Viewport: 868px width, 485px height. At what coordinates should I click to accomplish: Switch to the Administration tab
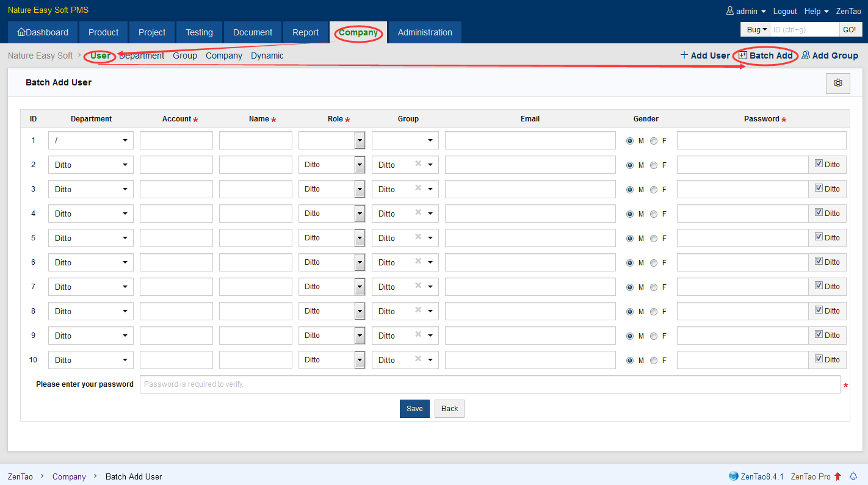[425, 32]
